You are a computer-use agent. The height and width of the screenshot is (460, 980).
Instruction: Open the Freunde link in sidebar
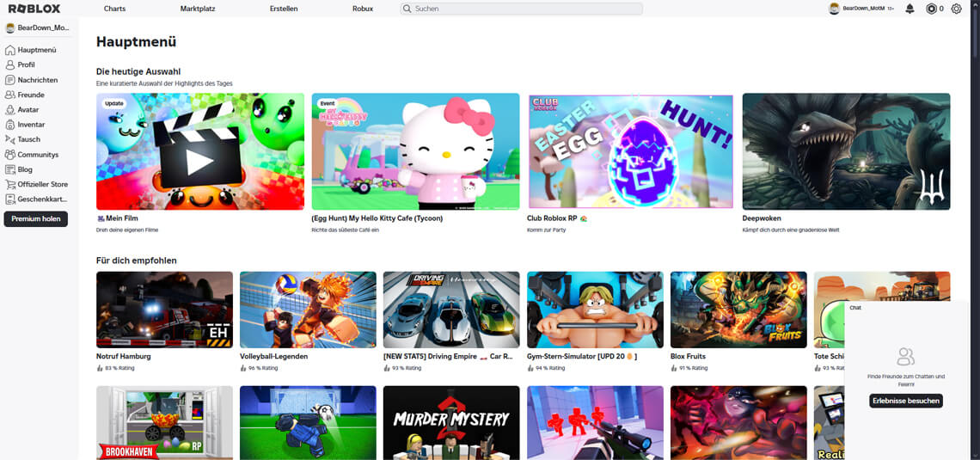(31, 95)
